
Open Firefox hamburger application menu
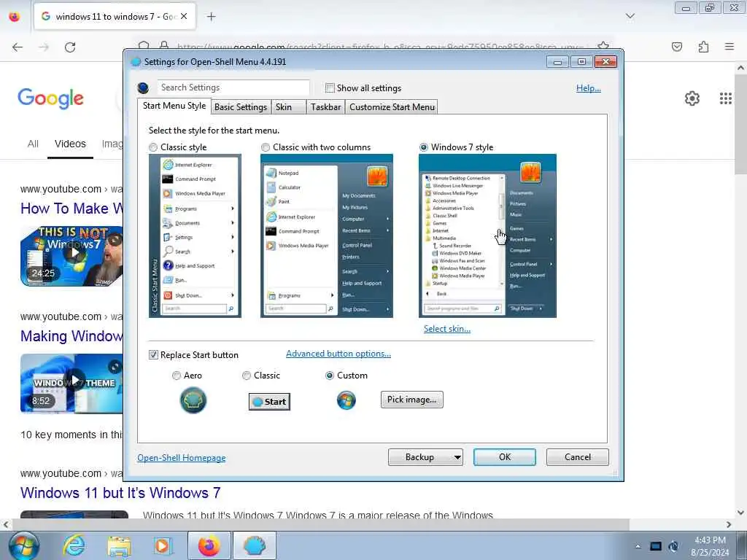[729, 47]
